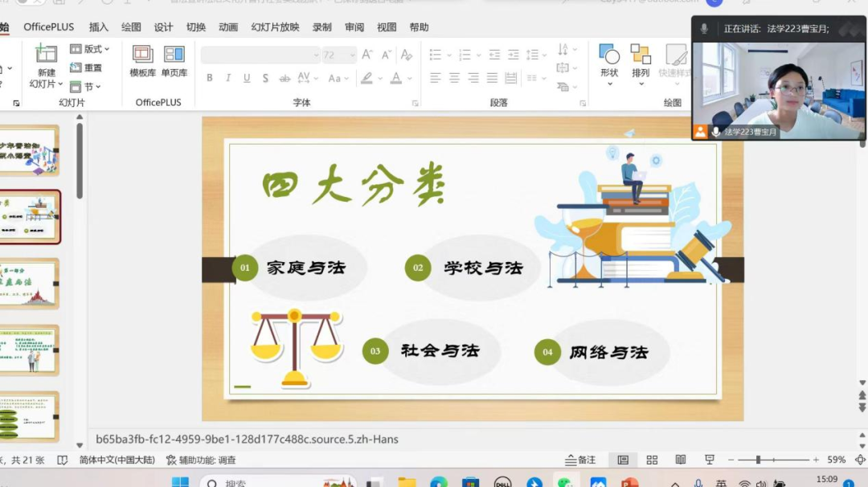Open the font name combo box
868x487 pixels.
260,55
